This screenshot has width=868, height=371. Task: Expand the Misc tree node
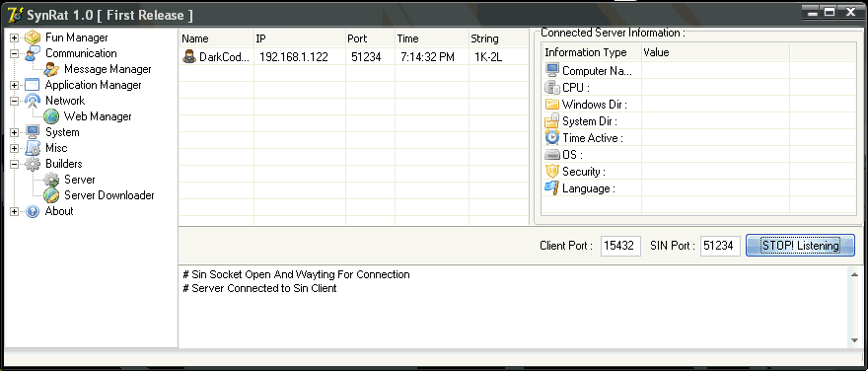pos(15,148)
